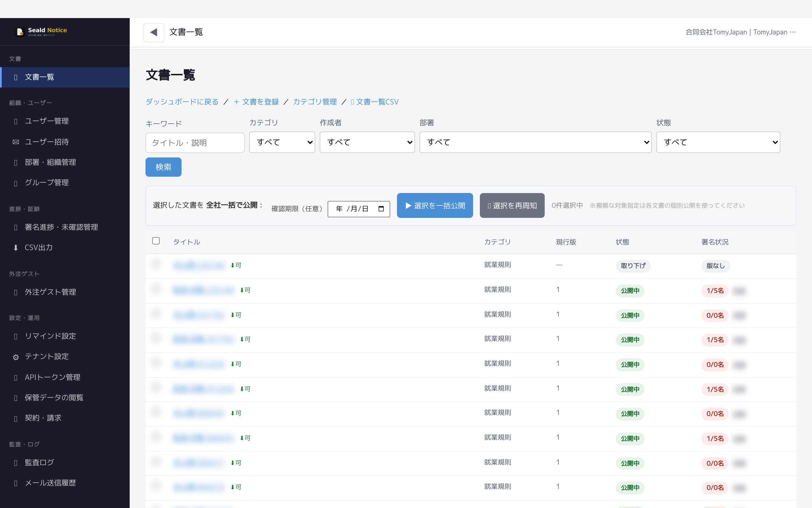The image size is (812, 508).
Task: Click the 版なし signature badge
Action: (x=715, y=266)
